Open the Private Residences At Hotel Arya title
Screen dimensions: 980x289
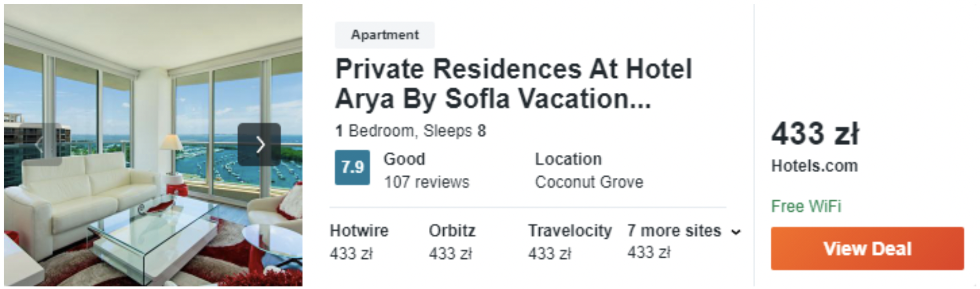coord(514,84)
